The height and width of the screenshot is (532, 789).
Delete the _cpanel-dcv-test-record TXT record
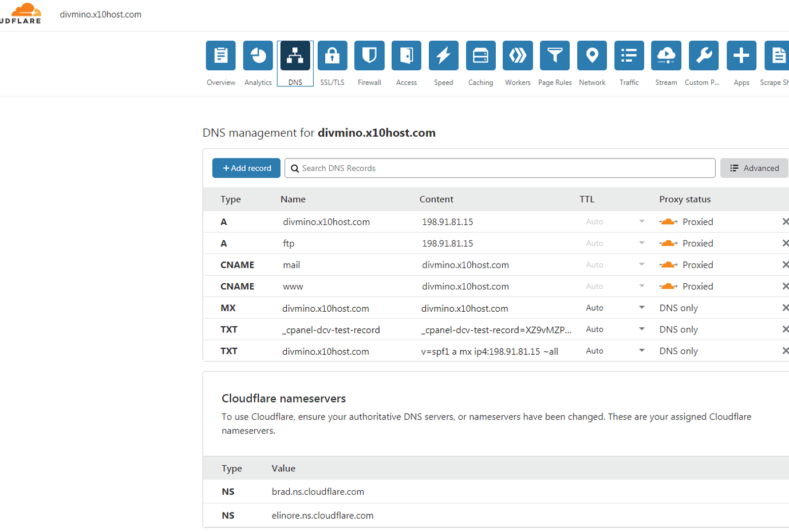[785, 329]
